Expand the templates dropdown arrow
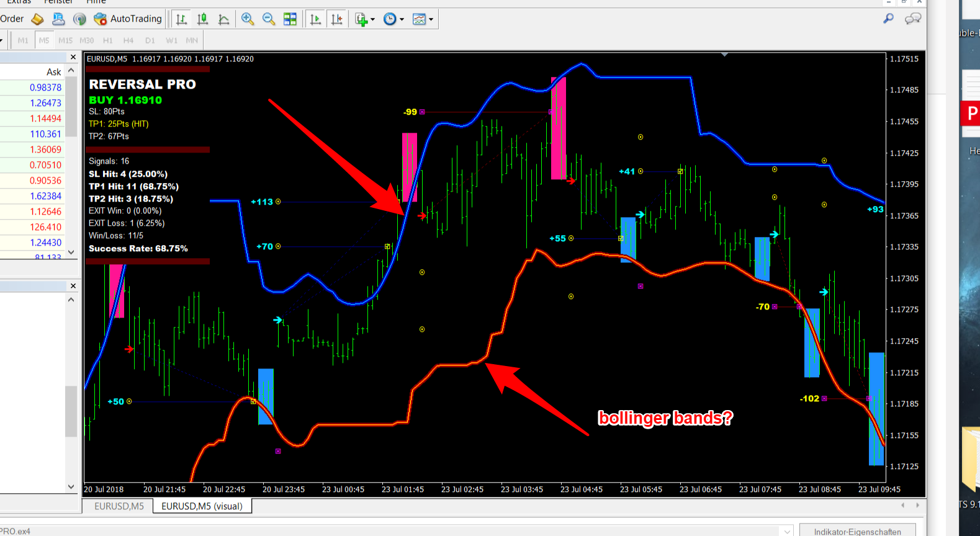This screenshot has height=536, width=980. point(431,19)
